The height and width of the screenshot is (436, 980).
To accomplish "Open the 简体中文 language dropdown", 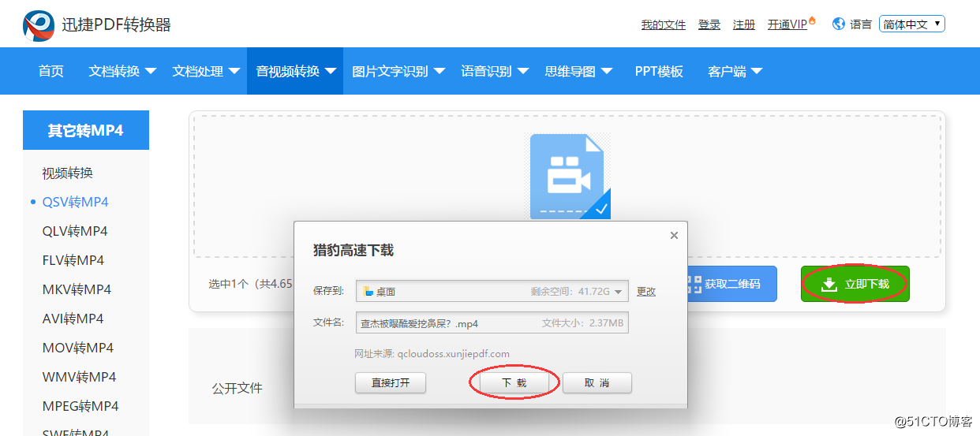I will pos(913,24).
